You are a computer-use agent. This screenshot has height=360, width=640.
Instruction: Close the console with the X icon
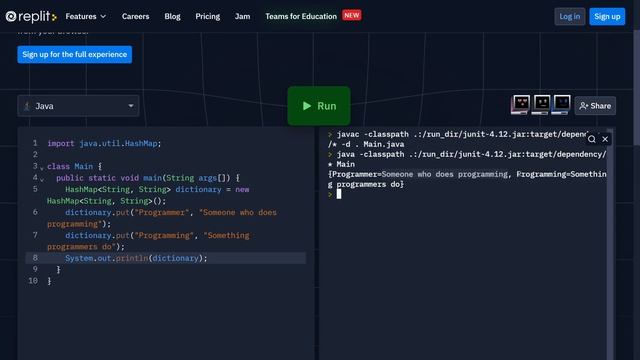[605, 140]
